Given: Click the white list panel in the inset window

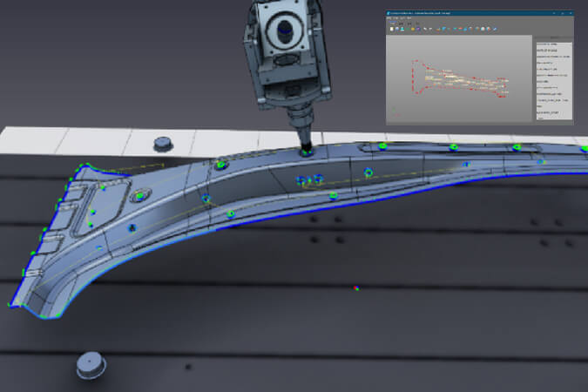Looking at the screenshot, I should point(554,81).
